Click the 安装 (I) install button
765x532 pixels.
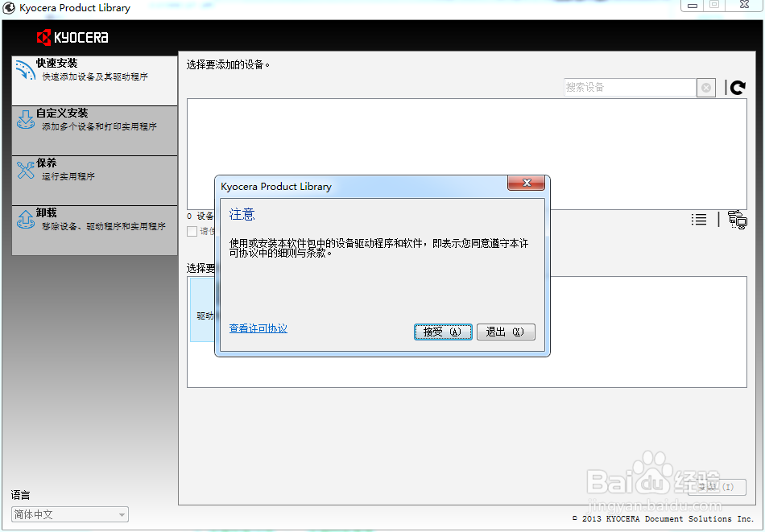717,487
